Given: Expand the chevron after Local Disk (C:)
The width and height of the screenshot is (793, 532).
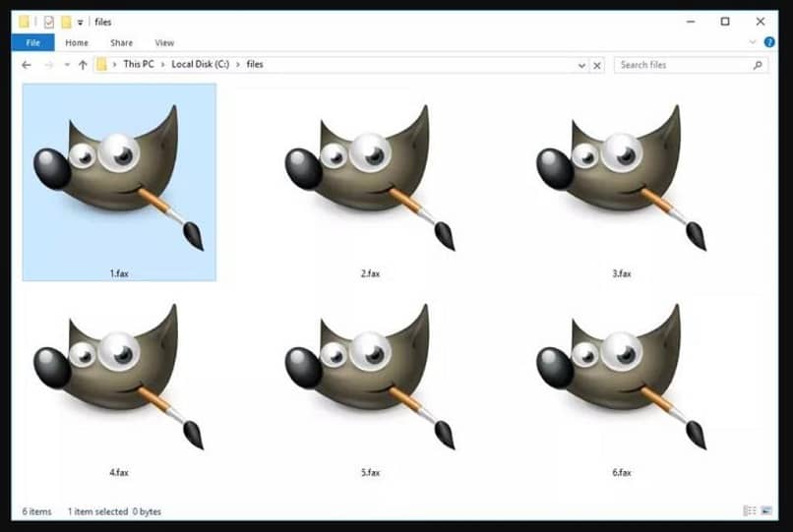Looking at the screenshot, I should [x=238, y=65].
